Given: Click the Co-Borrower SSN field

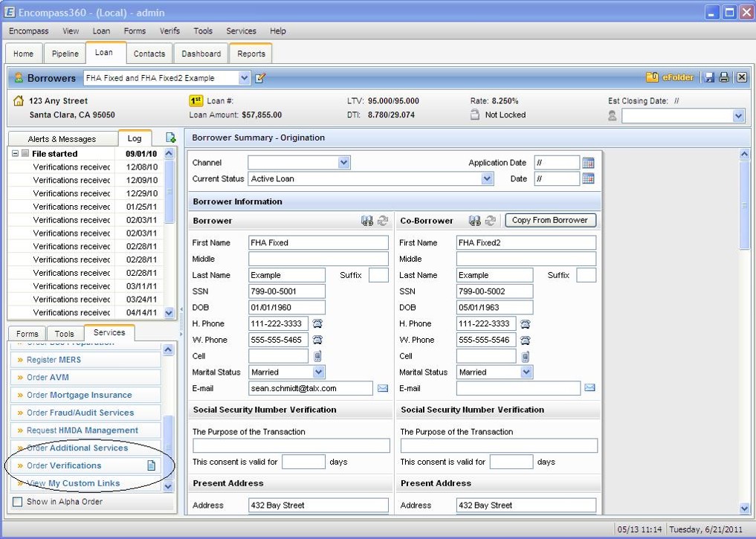Looking at the screenshot, I should (x=494, y=291).
